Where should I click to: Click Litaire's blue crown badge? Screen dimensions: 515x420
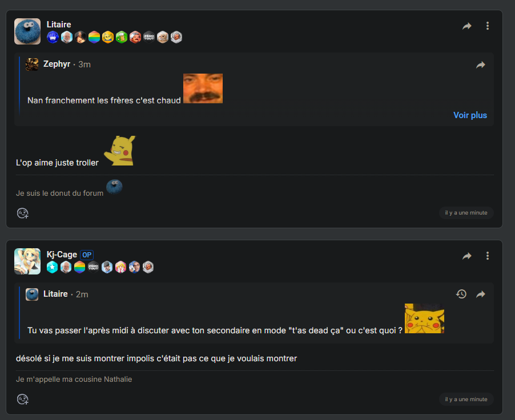pos(53,37)
